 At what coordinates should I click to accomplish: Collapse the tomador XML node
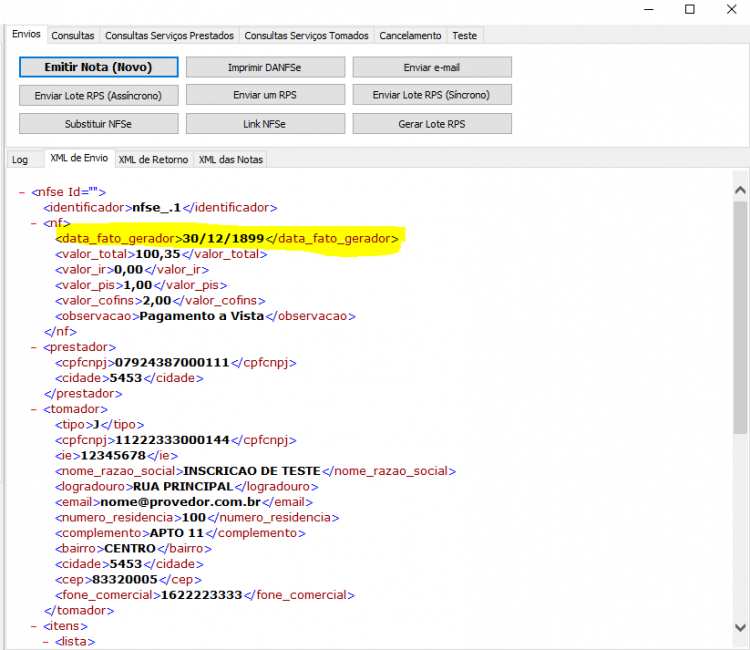coord(33,409)
